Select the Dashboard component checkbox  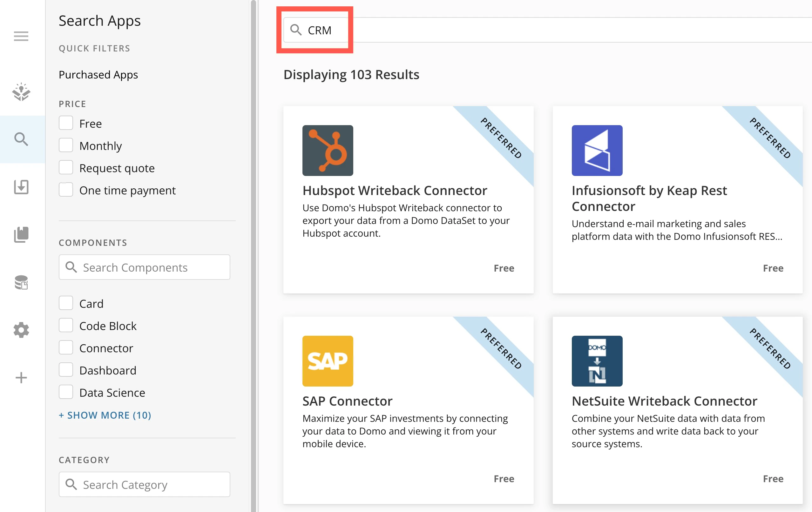[66, 370]
